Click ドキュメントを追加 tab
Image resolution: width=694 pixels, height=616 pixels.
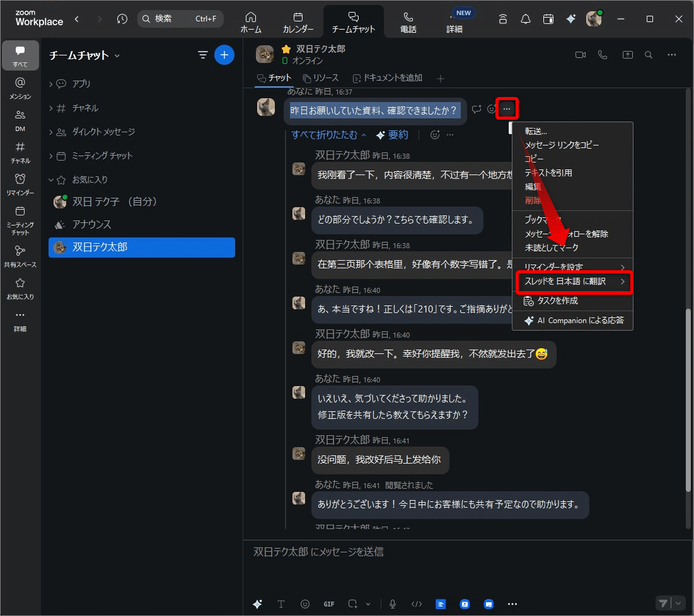click(x=387, y=78)
